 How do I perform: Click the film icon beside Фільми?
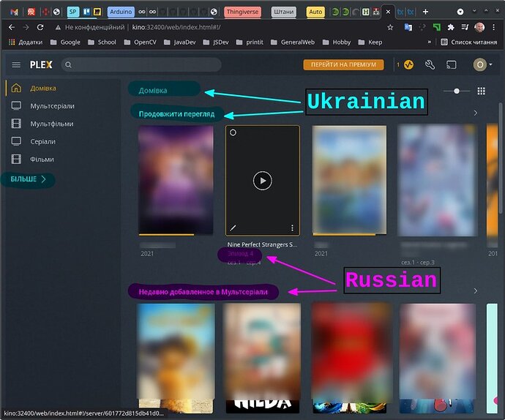point(16,159)
